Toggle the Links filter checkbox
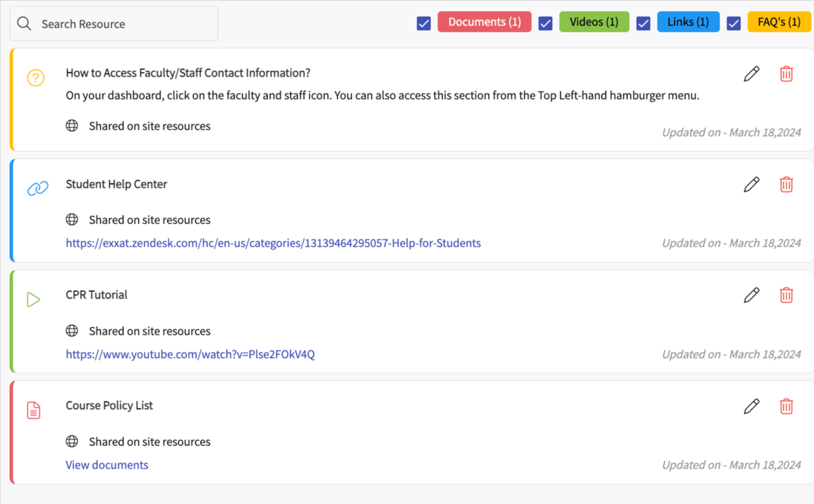The image size is (814, 504). click(x=643, y=23)
